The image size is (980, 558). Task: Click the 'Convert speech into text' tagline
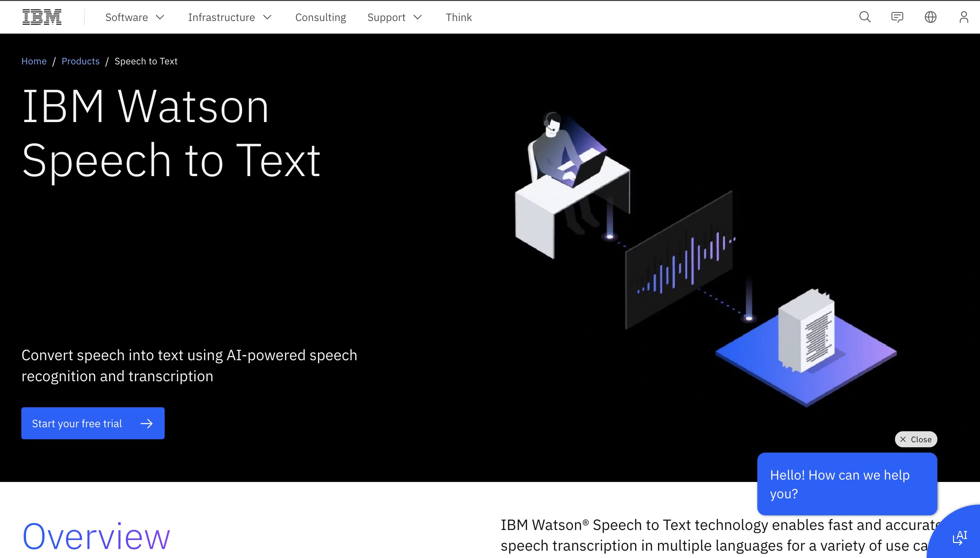click(x=189, y=366)
